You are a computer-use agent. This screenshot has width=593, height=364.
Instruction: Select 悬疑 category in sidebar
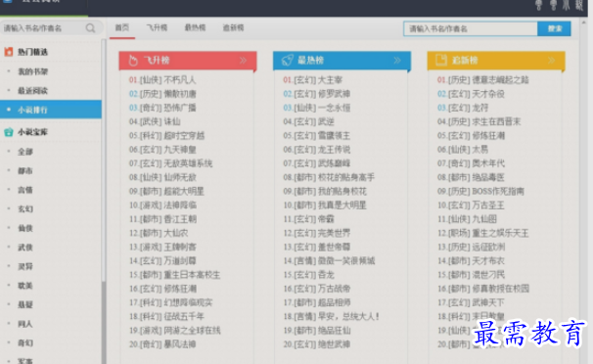(x=25, y=304)
